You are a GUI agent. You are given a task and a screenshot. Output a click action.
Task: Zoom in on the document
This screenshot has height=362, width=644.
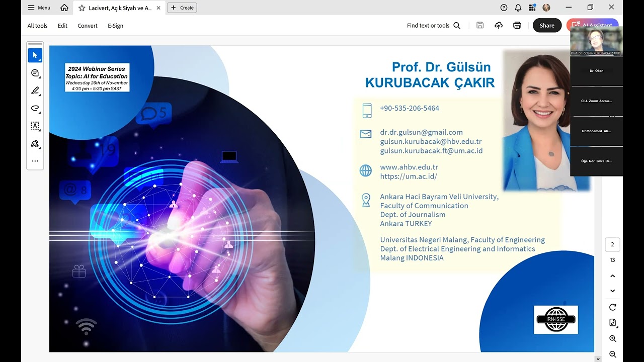[612, 339]
